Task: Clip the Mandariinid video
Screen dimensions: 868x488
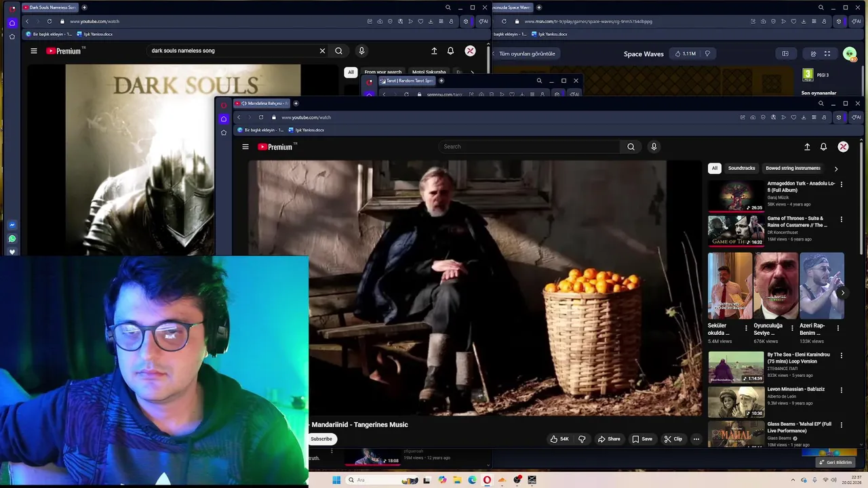Action: 673,439
